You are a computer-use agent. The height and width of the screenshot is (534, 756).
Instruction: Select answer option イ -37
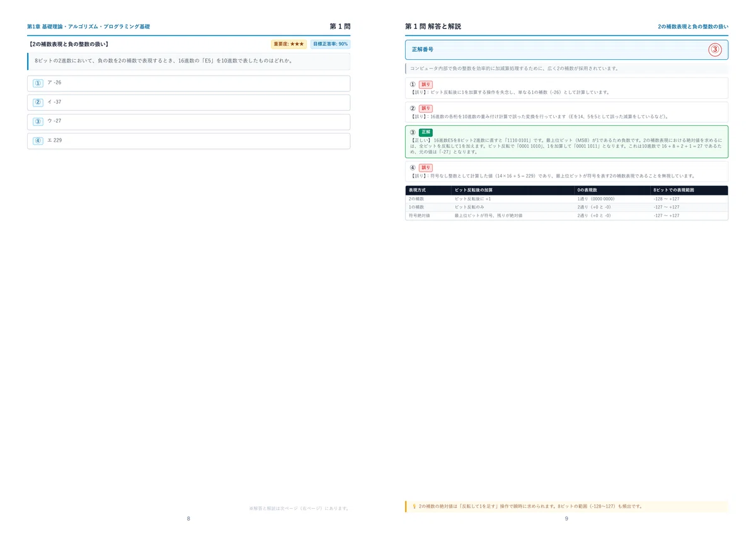coord(188,102)
